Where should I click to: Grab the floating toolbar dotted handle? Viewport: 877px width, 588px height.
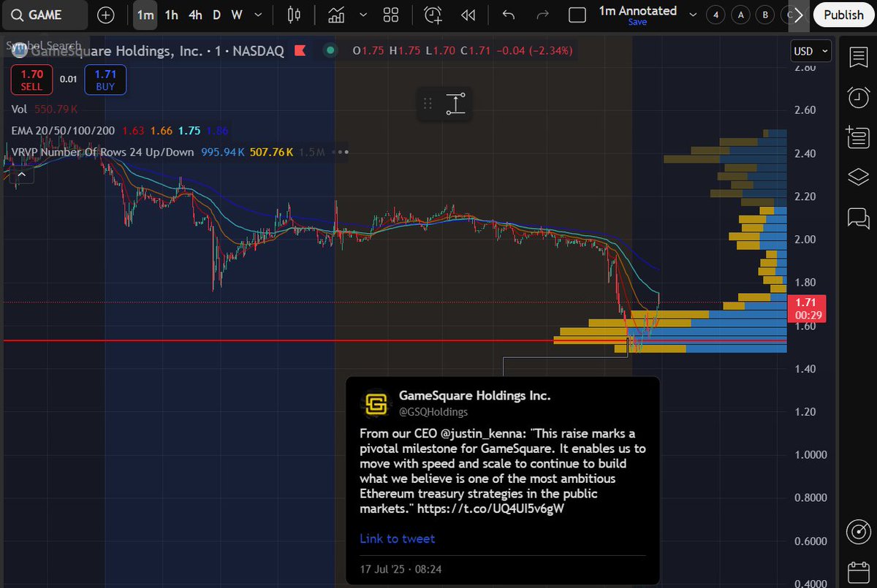[x=428, y=104]
